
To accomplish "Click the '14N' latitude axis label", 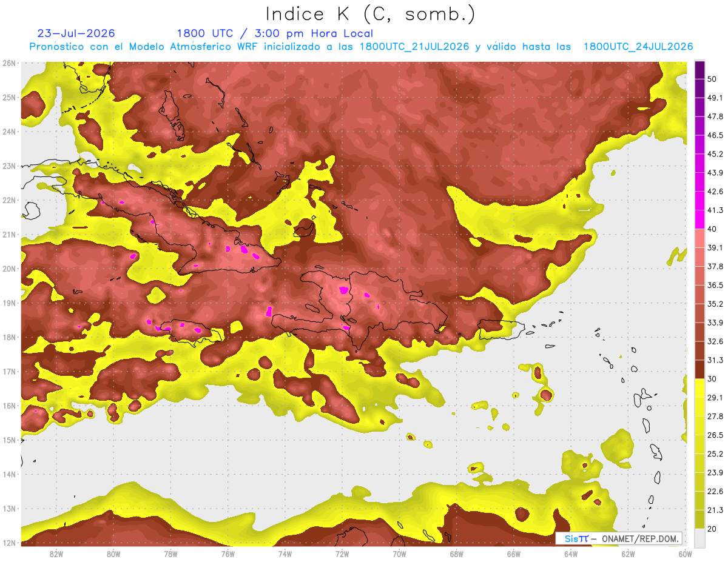I will (9, 474).
